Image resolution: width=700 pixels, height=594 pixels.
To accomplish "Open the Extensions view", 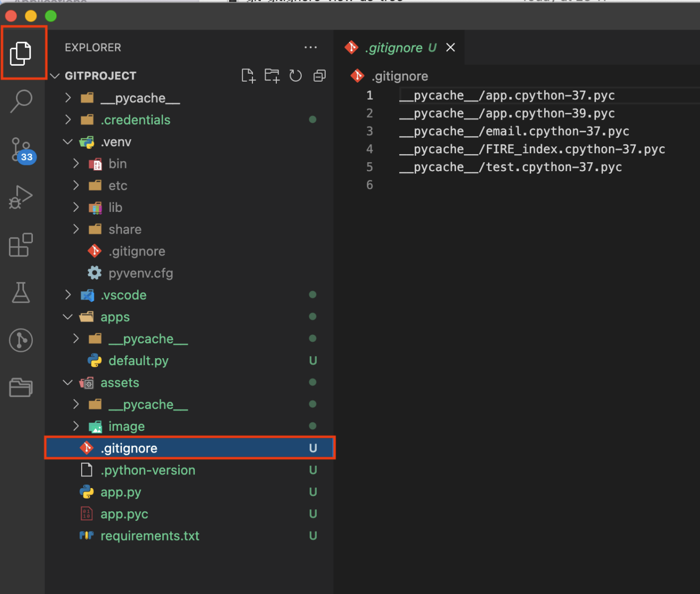I will (x=21, y=245).
